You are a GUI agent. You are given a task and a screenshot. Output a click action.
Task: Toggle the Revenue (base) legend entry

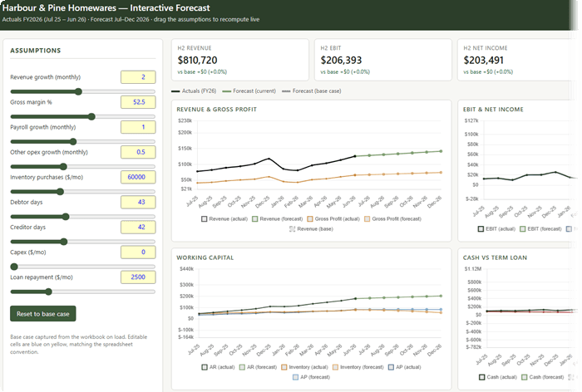pos(311,229)
